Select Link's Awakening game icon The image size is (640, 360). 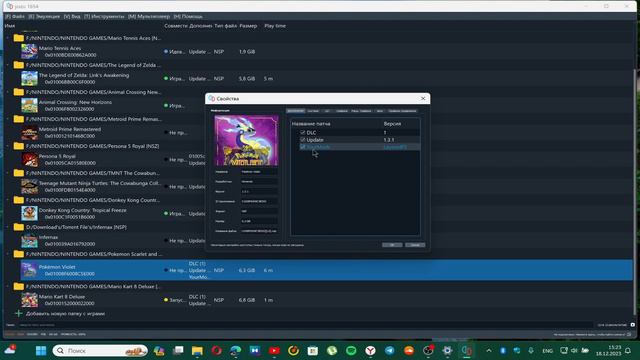[x=29, y=78]
